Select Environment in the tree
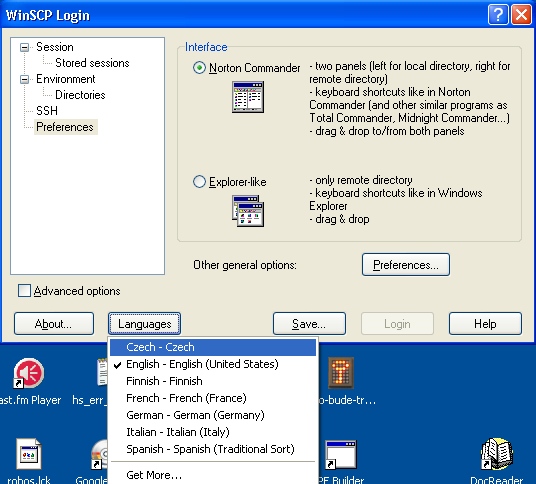536x484 pixels. pos(66,79)
